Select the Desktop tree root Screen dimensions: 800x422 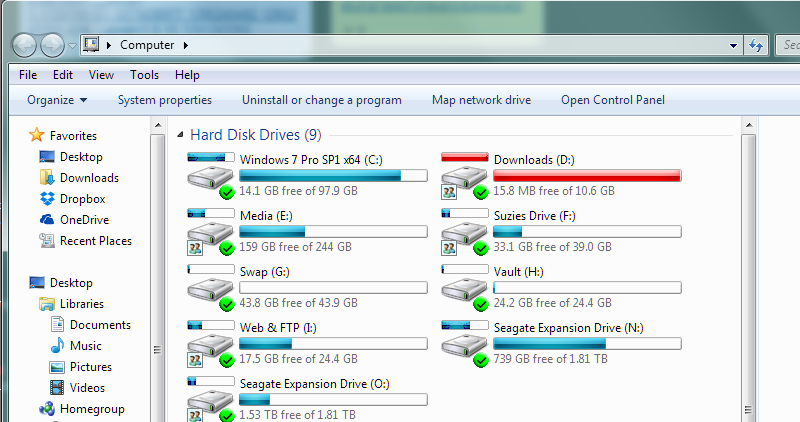pos(71,283)
